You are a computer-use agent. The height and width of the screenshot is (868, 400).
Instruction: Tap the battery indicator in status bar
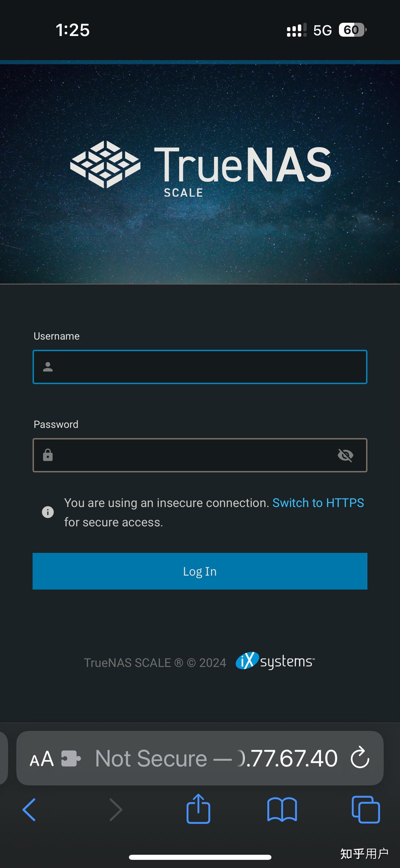(351, 30)
